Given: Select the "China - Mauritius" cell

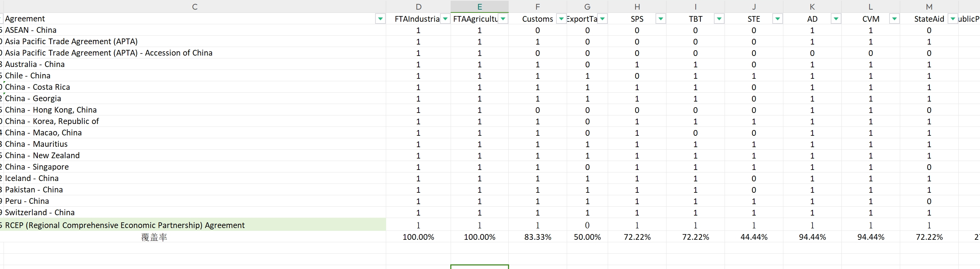Looking at the screenshot, I should [195, 144].
